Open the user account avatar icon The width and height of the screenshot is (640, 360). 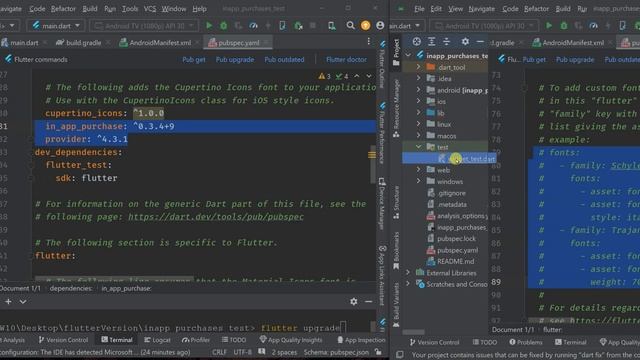380,26
